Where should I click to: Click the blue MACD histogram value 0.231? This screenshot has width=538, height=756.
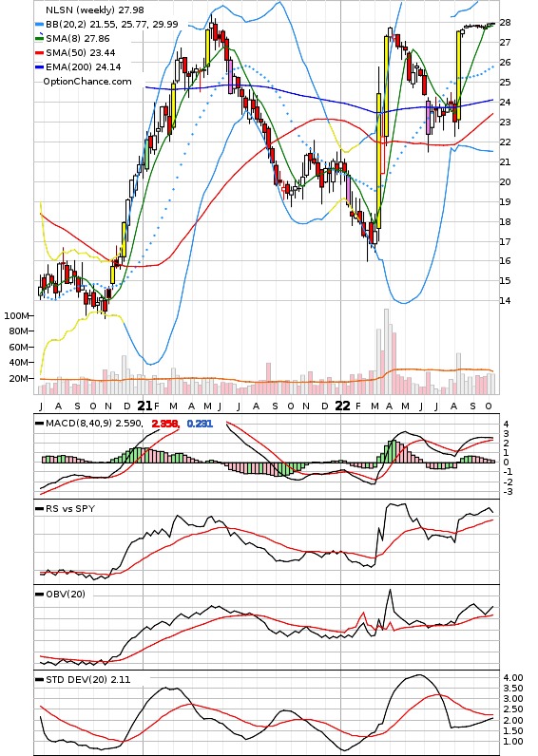pyautogui.click(x=200, y=424)
